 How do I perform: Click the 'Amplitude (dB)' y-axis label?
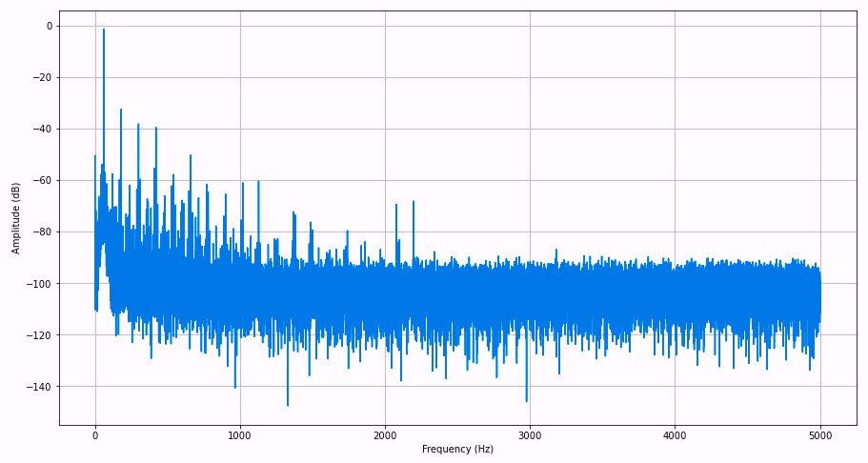click(15, 218)
